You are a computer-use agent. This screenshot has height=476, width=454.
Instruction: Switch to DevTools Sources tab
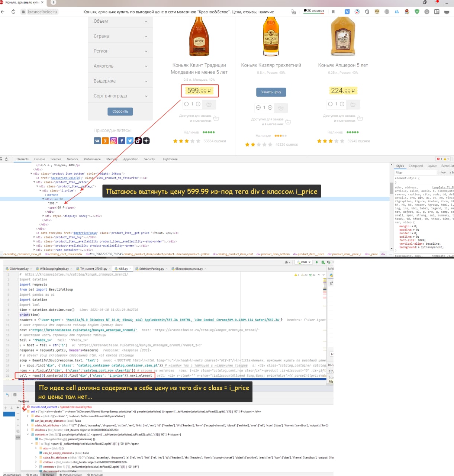pos(56,159)
